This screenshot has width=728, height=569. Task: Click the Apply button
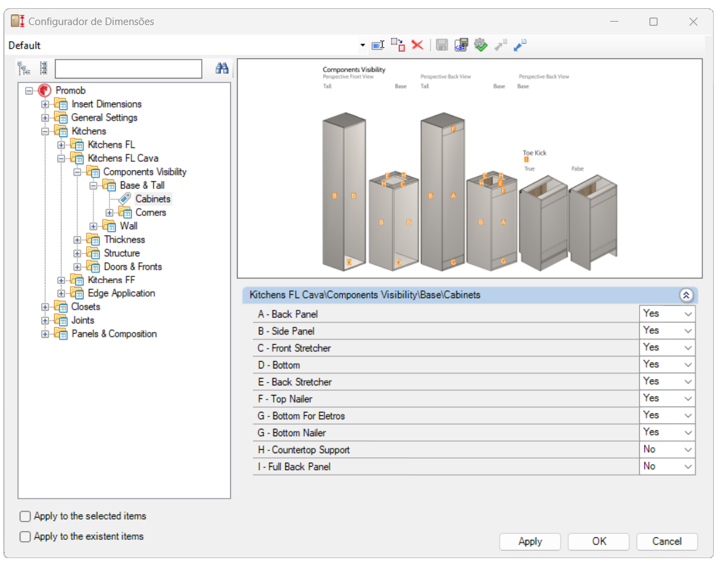(x=530, y=542)
